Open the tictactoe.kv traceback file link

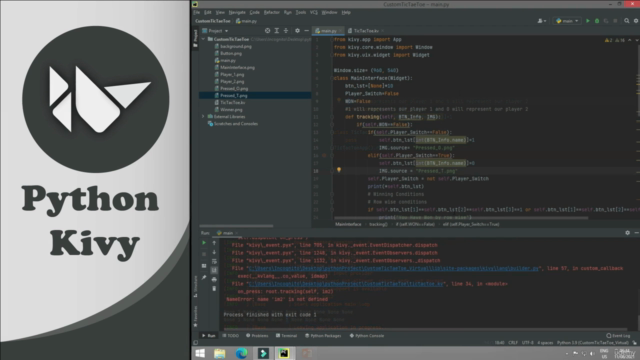click(346, 284)
